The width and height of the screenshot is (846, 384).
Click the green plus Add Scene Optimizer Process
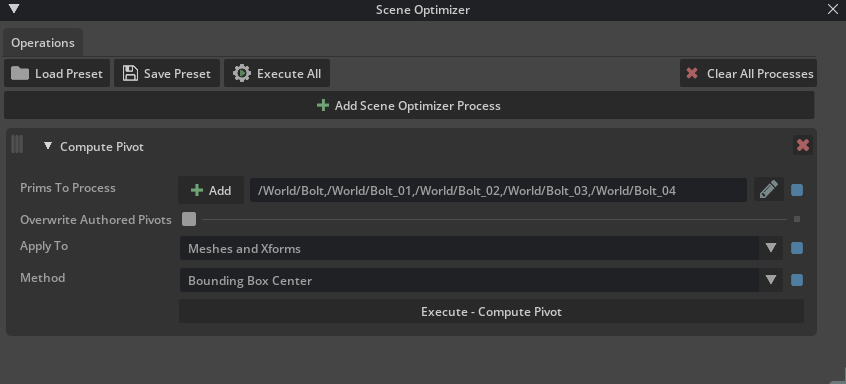(x=323, y=105)
